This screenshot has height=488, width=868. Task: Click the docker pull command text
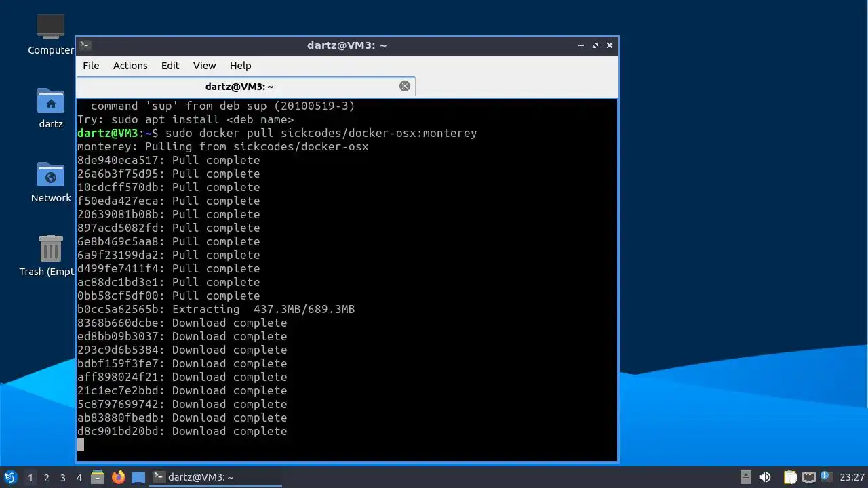[321, 133]
